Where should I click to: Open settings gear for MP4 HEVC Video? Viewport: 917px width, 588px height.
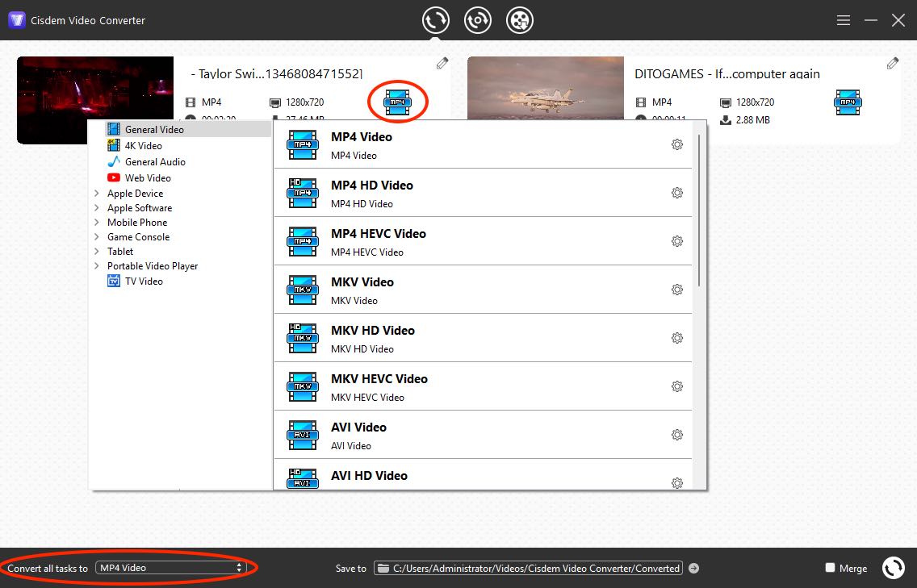[x=677, y=241]
